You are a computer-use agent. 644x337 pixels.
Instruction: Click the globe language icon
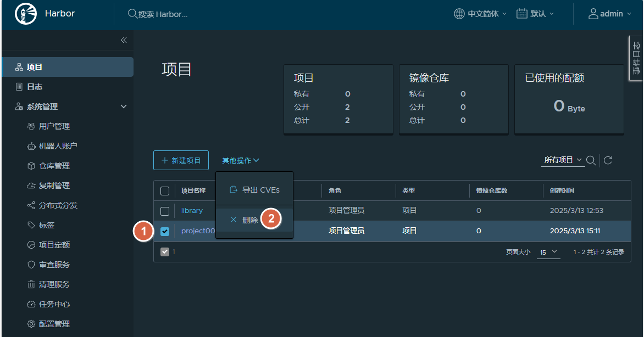point(459,14)
